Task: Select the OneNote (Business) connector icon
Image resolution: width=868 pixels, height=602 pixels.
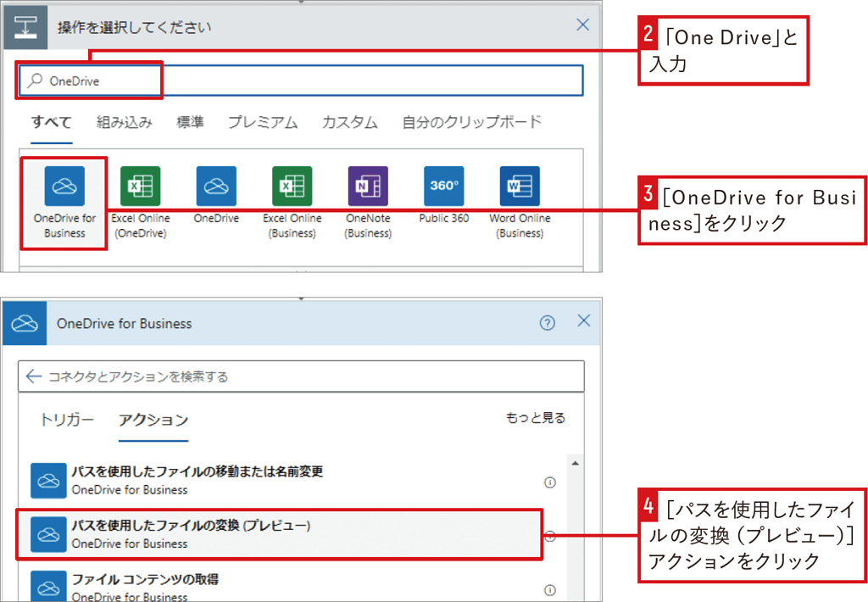Action: coord(367,187)
